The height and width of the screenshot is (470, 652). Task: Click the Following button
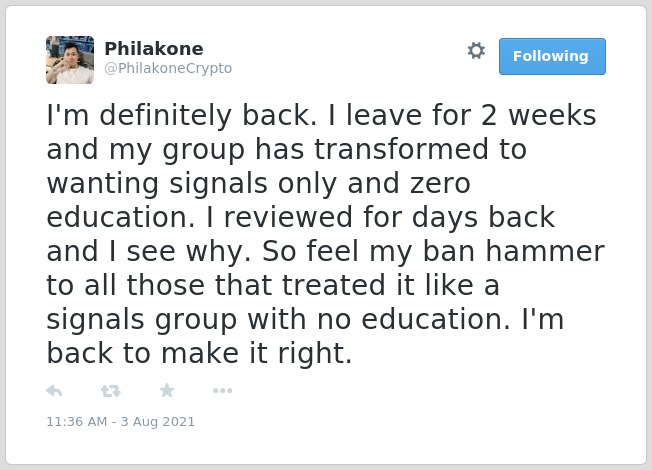click(x=552, y=57)
